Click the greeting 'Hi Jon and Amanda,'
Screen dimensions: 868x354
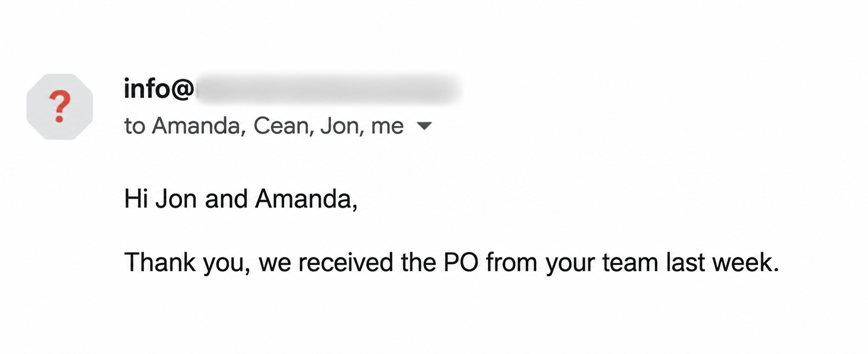241,199
